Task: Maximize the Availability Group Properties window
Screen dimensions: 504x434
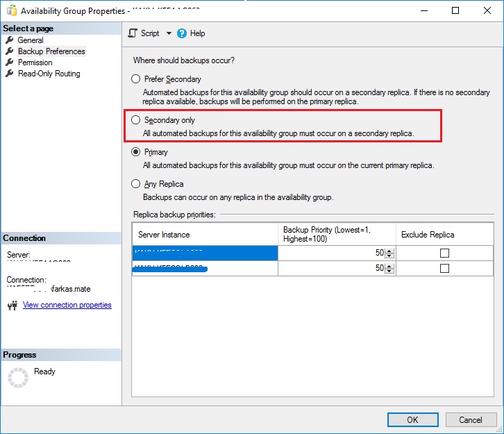Action: pyautogui.click(x=455, y=10)
